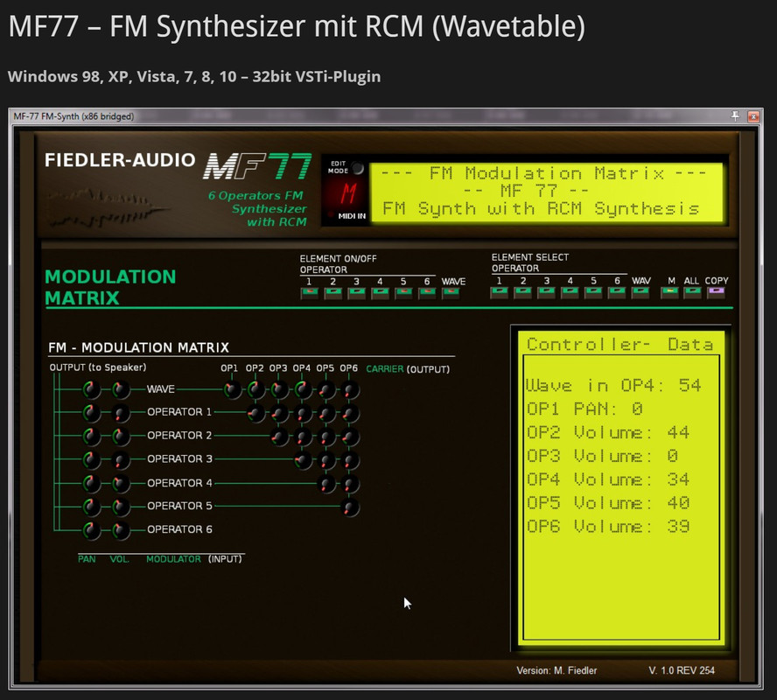Click the Operator 2 PAN knob
777x700 pixels.
point(91,436)
